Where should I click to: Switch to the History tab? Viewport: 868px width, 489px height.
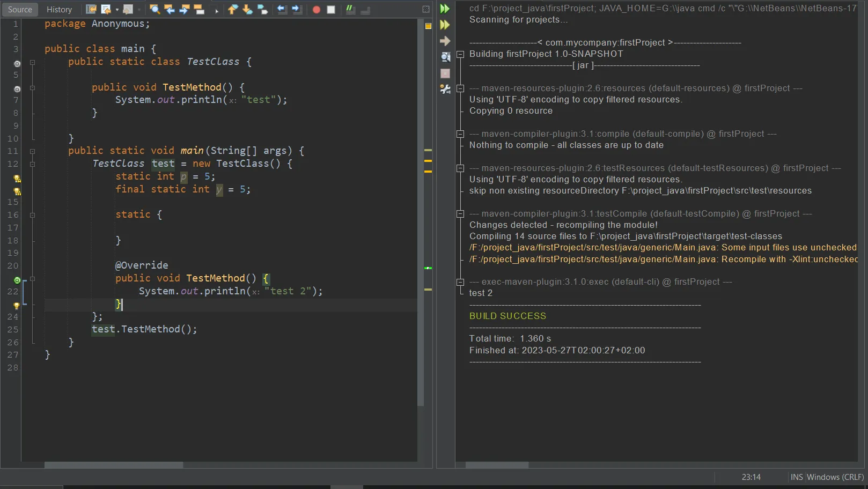[59, 10]
